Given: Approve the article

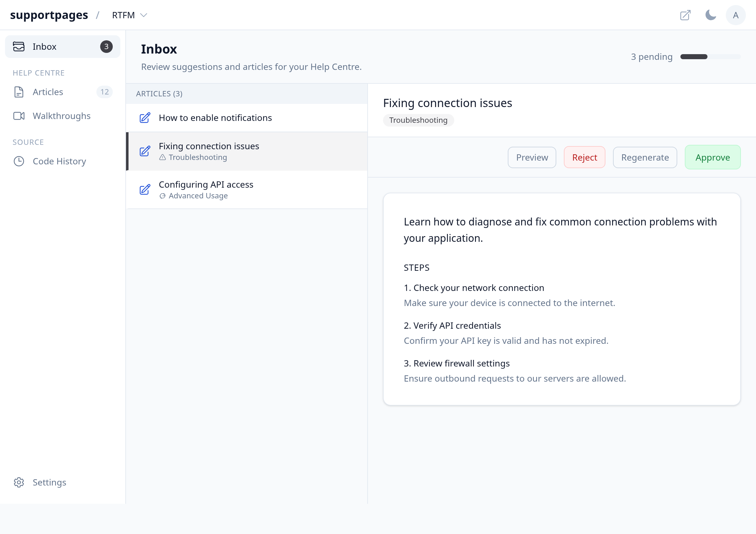Looking at the screenshot, I should (713, 157).
